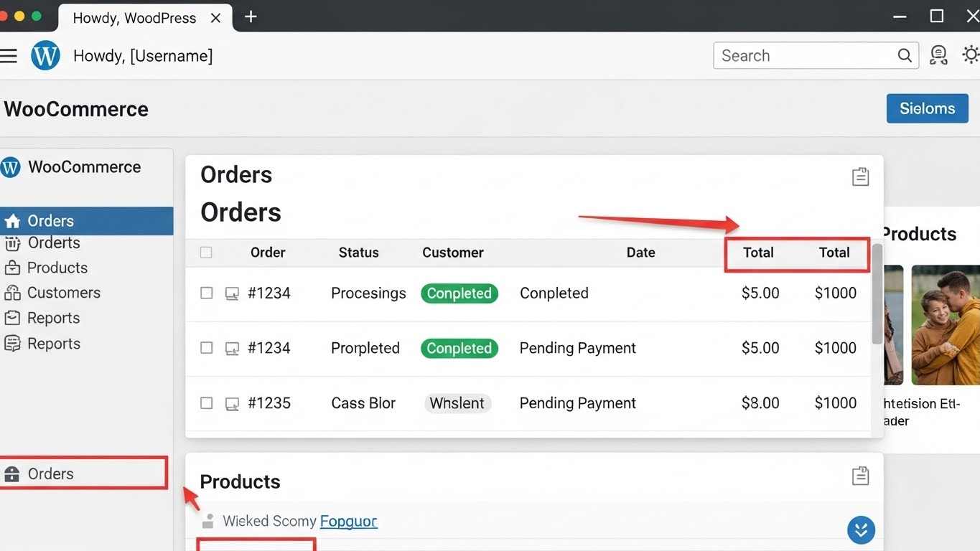The height and width of the screenshot is (551, 980).
Task: Click the clipboard icon in Orders panel
Action: pos(860,176)
